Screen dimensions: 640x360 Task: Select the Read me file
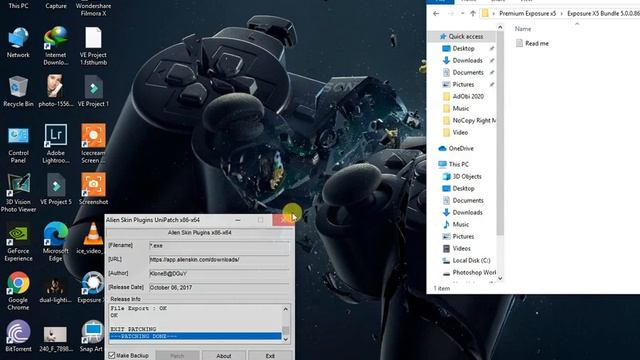point(532,43)
